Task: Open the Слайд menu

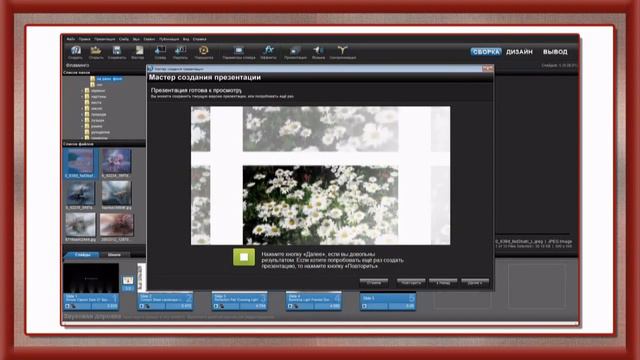Action: click(x=124, y=39)
